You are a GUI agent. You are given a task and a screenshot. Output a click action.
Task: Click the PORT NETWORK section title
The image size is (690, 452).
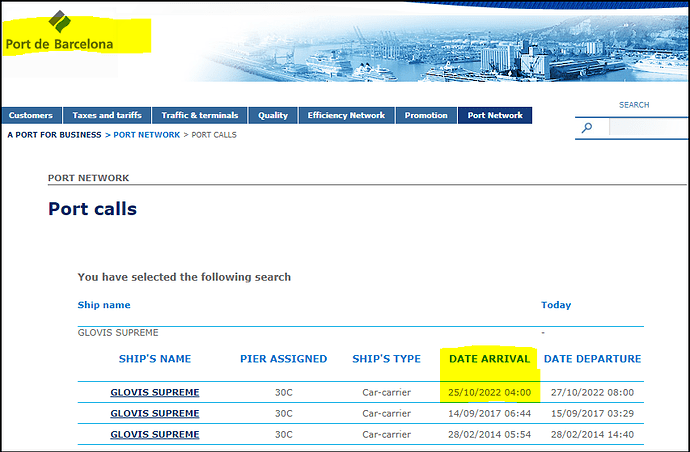pyautogui.click(x=88, y=178)
